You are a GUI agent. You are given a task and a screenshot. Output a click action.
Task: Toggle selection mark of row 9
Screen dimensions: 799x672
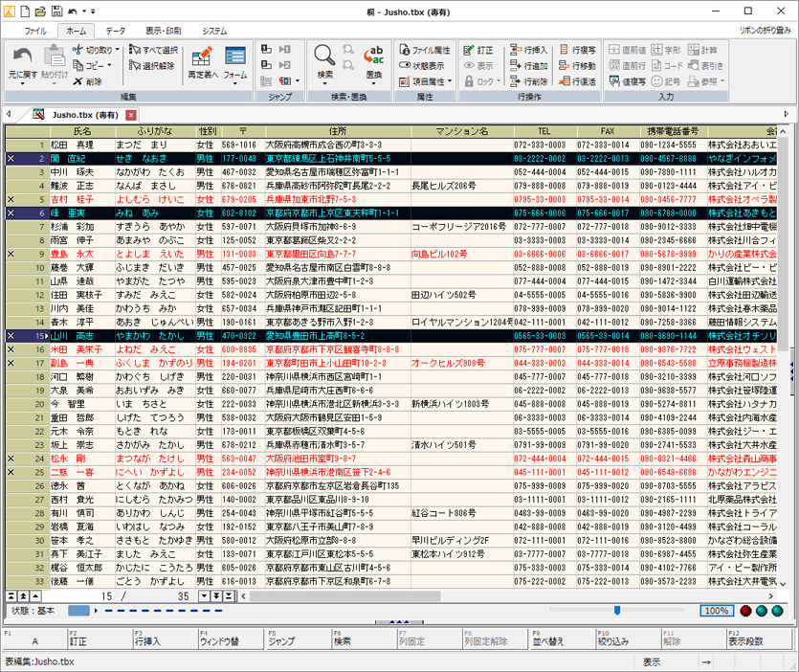[x=11, y=254]
